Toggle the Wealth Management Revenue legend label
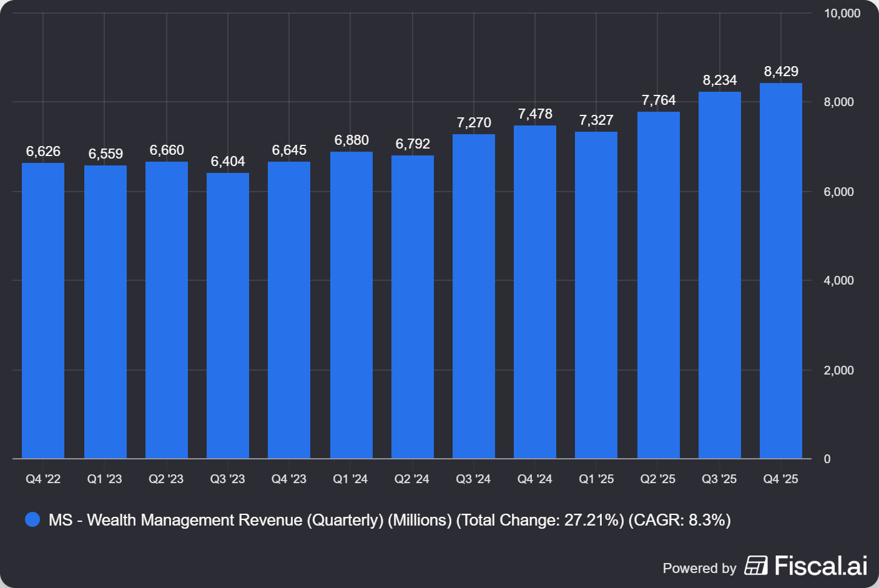The image size is (879, 588). coord(389,520)
